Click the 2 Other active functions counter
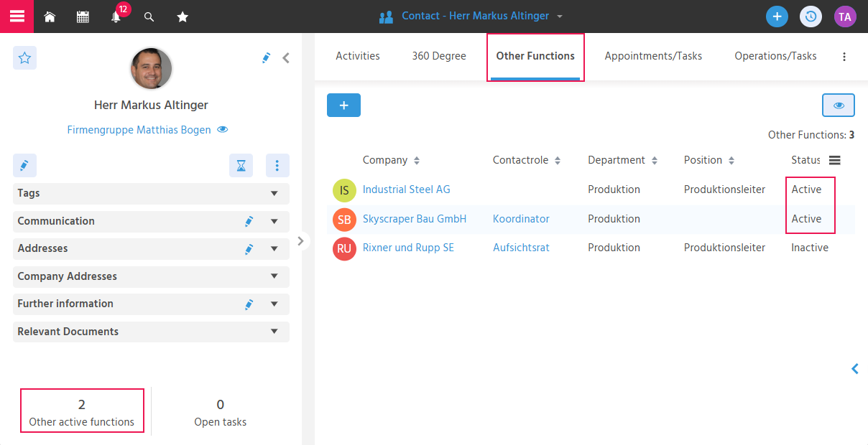The width and height of the screenshot is (868, 445). (x=82, y=412)
